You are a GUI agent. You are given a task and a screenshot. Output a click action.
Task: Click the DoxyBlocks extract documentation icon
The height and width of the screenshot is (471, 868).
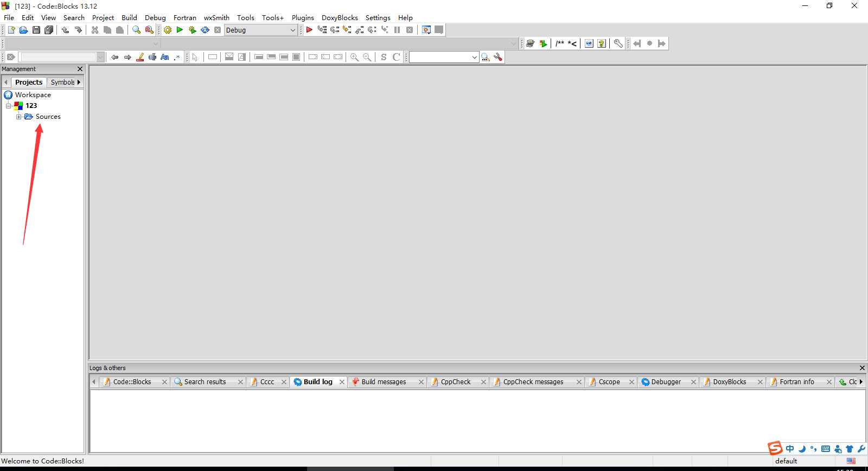tap(543, 43)
